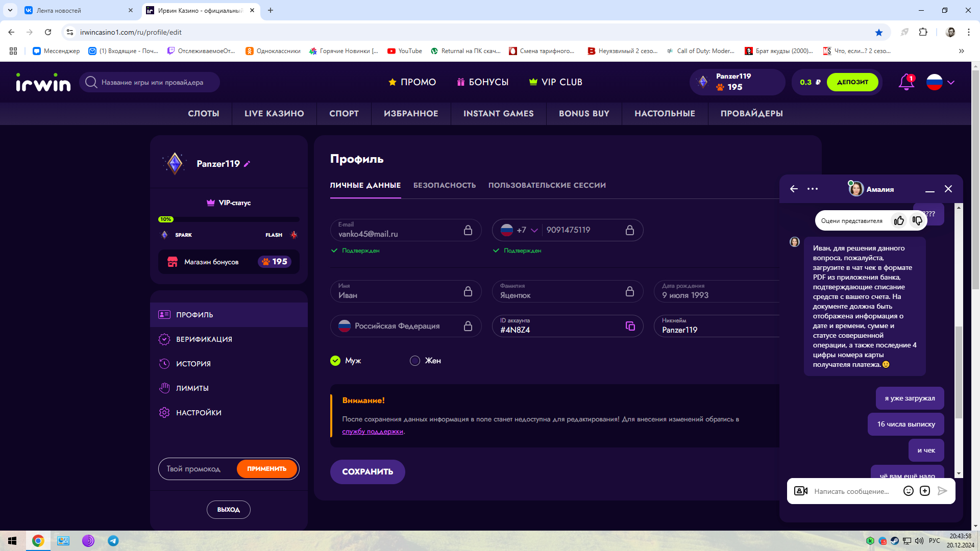Open chat options three-dot menu
Screen dimensions: 980x551
[813, 189]
